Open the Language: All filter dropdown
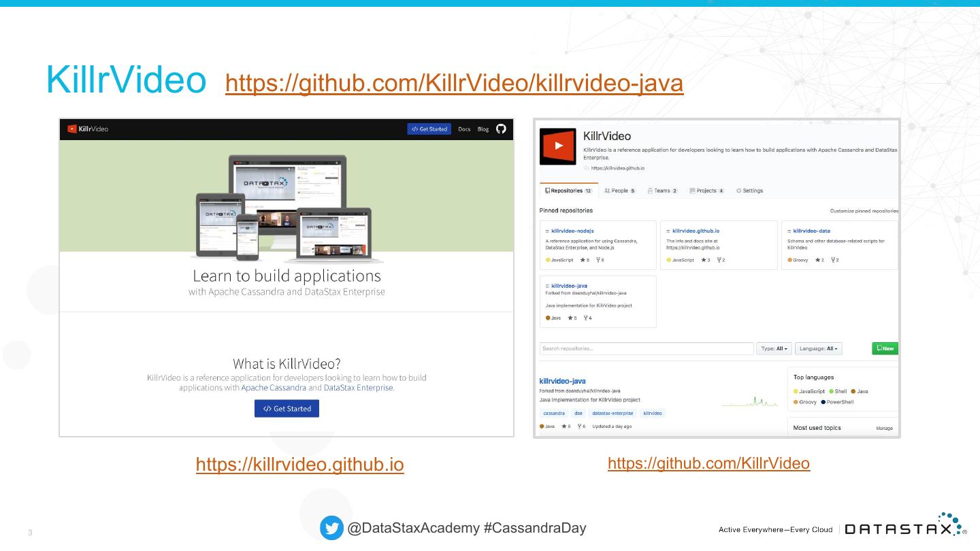The width and height of the screenshot is (980, 551). pos(819,348)
